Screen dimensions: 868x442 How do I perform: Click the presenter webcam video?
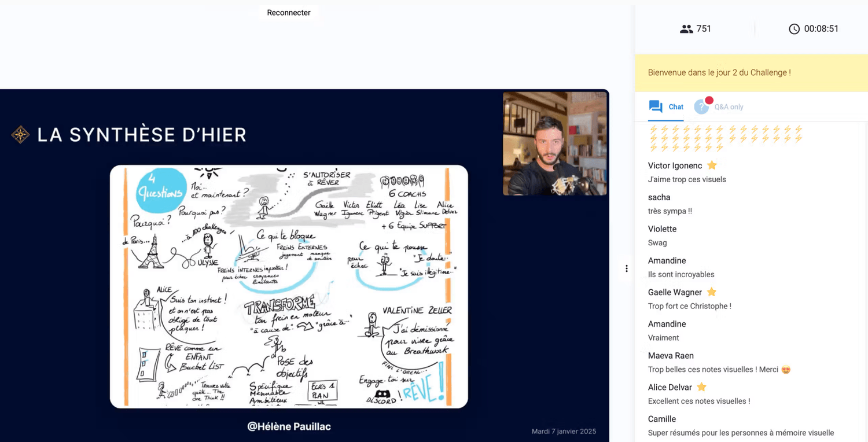555,143
